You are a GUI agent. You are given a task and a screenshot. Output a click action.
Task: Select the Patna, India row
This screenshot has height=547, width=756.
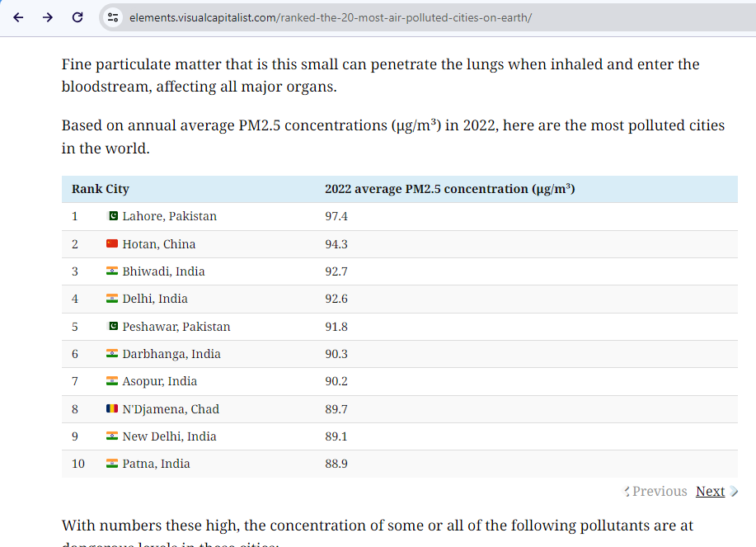point(400,464)
